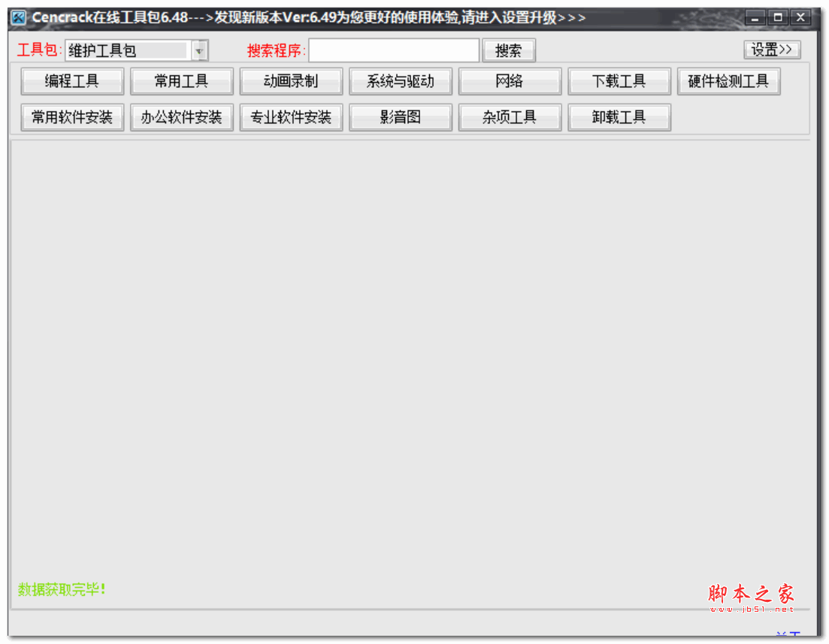Open the 硬件检测工具 category
The height and width of the screenshot is (644, 829).
coord(728,80)
